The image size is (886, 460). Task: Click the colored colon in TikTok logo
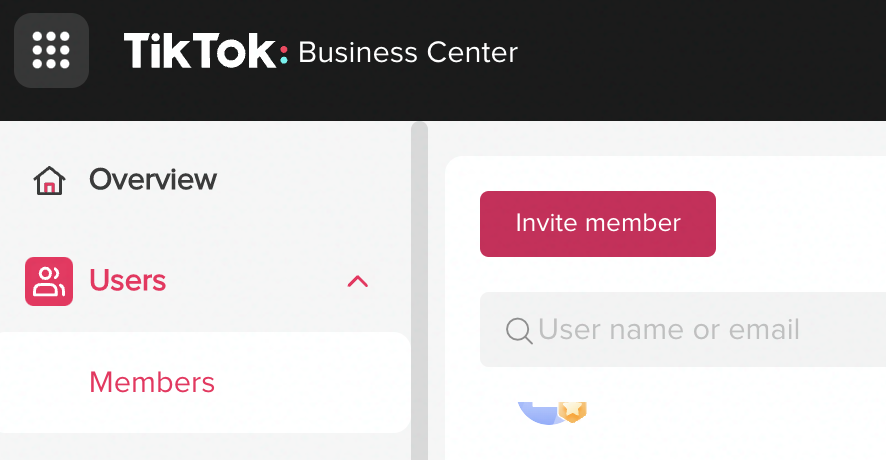284,52
